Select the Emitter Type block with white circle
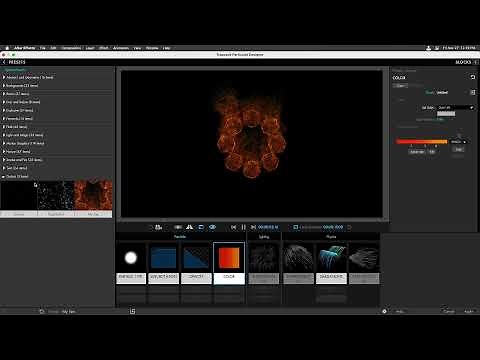This screenshot has height=360, width=480. tap(131, 263)
